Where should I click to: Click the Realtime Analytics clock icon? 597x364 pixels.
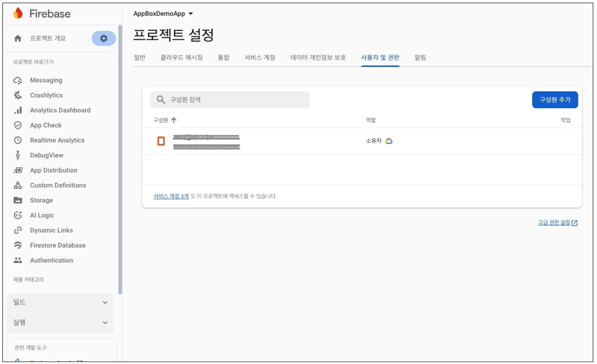click(x=18, y=140)
